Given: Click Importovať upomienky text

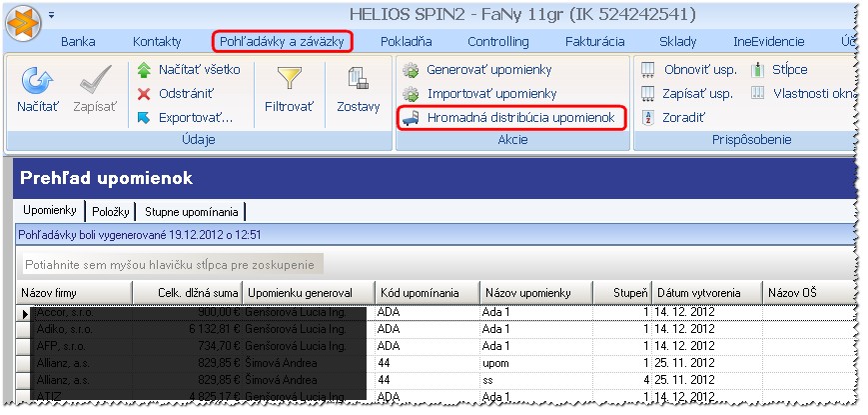Looking at the screenshot, I should (x=491, y=94).
